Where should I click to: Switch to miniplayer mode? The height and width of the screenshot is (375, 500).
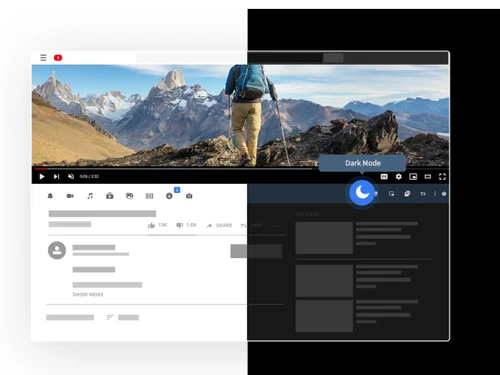[x=413, y=177]
